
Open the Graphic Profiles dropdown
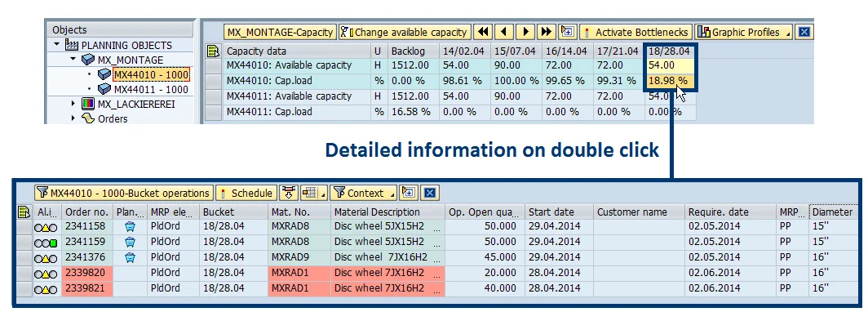pyautogui.click(x=744, y=32)
